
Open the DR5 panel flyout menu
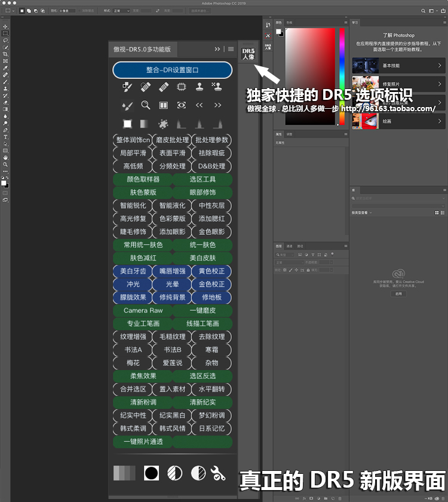click(x=231, y=49)
